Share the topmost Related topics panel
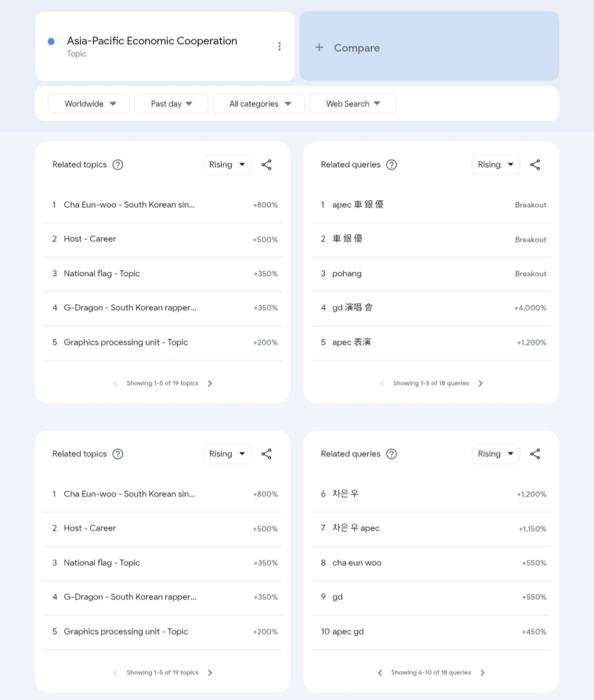Screen dimensions: 594x700 click(x=266, y=165)
